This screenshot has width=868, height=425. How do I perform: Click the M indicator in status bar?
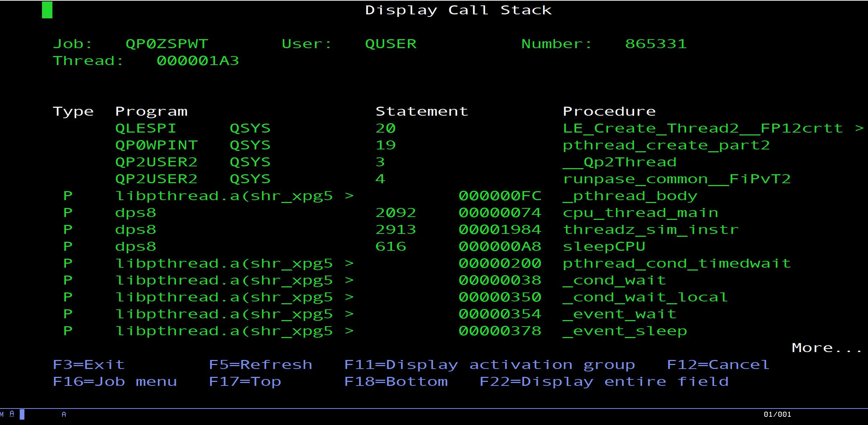pyautogui.click(x=2, y=414)
